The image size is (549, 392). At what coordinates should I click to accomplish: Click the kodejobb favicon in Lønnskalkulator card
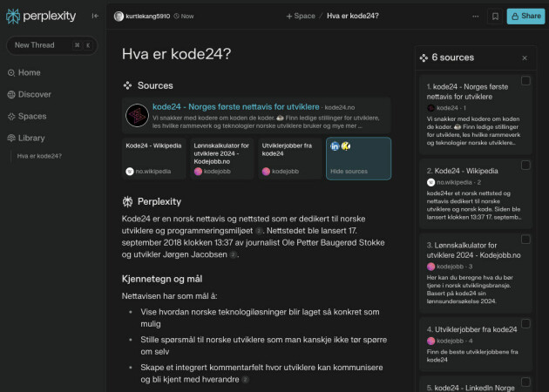198,172
